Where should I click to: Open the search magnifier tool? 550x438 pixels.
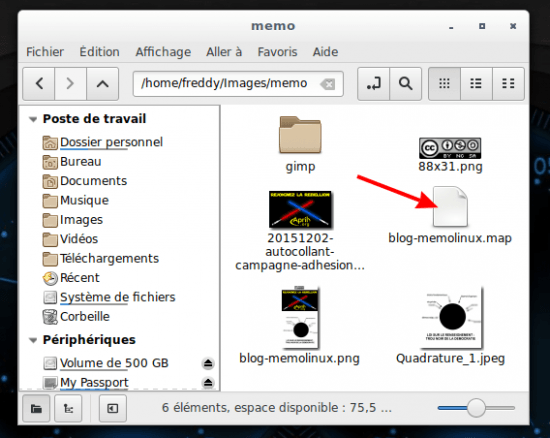pyautogui.click(x=405, y=84)
